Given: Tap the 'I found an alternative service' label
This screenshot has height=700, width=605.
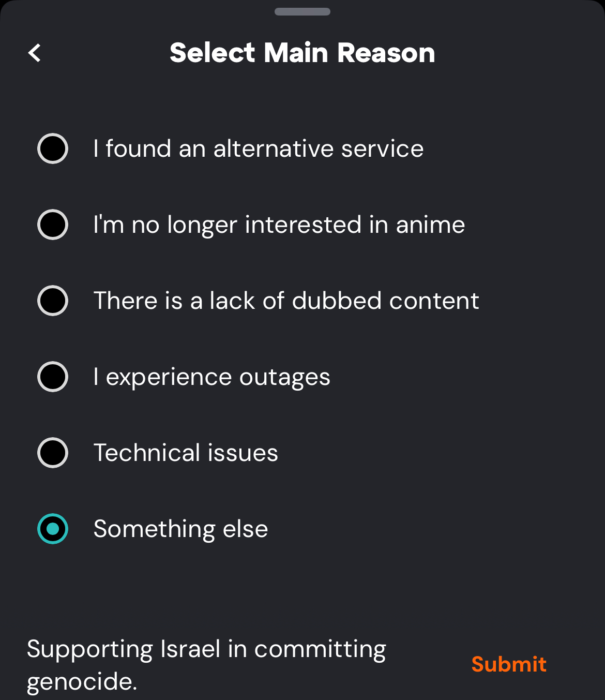Looking at the screenshot, I should click(x=258, y=149).
